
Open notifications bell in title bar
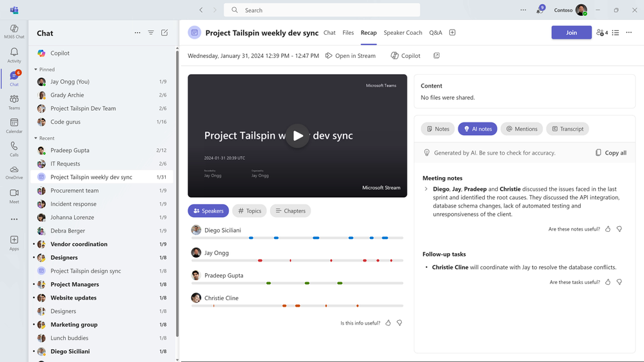540,10
